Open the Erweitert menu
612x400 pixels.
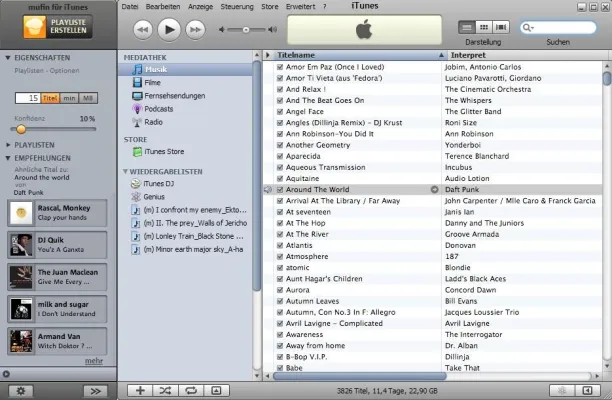click(x=300, y=7)
